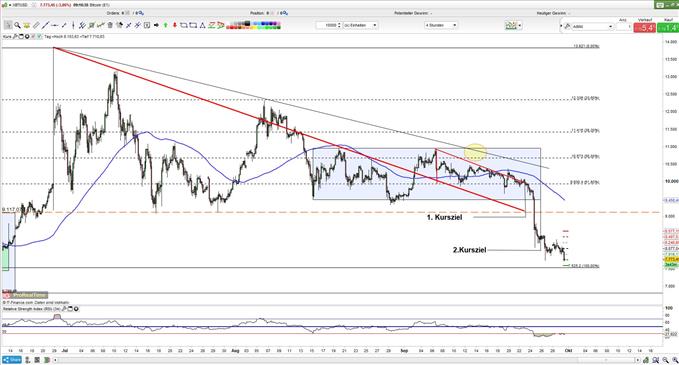This screenshot has width=679, height=365.
Task: Select the cursor pointer tool
Action: click(8, 26)
